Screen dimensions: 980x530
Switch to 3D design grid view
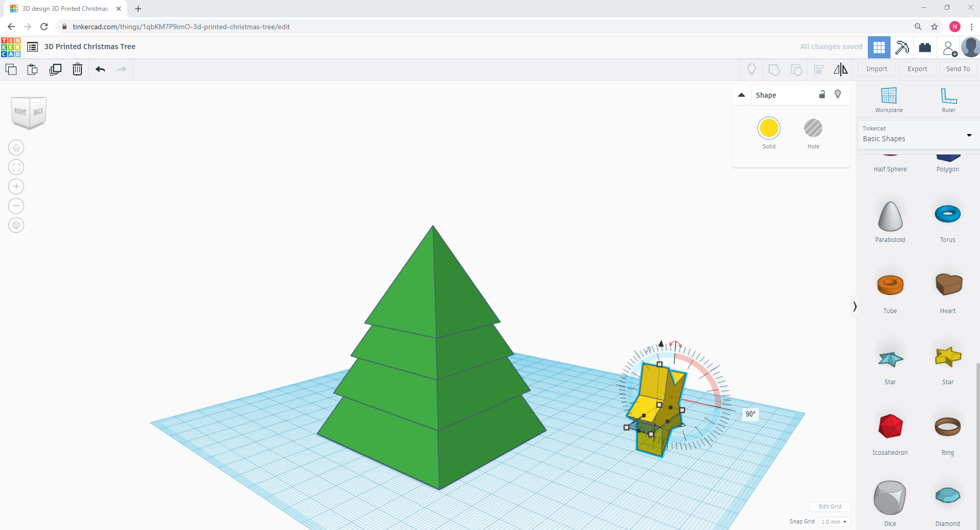[879, 48]
